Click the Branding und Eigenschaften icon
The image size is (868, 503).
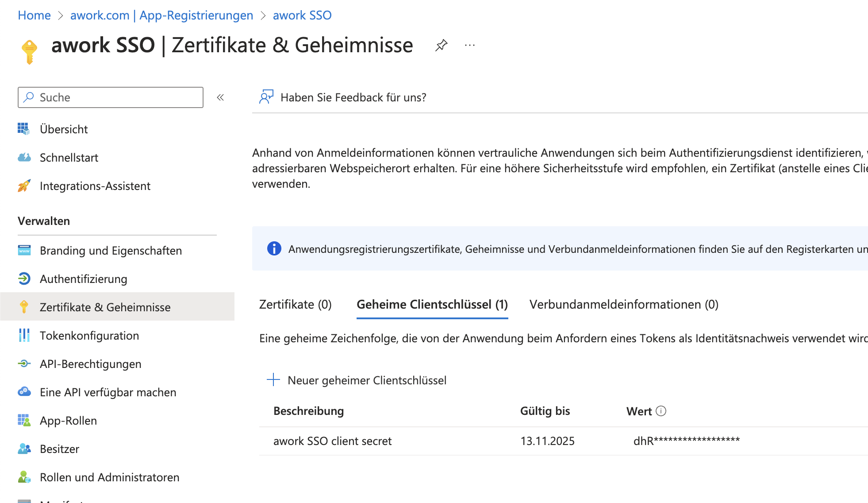(24, 250)
